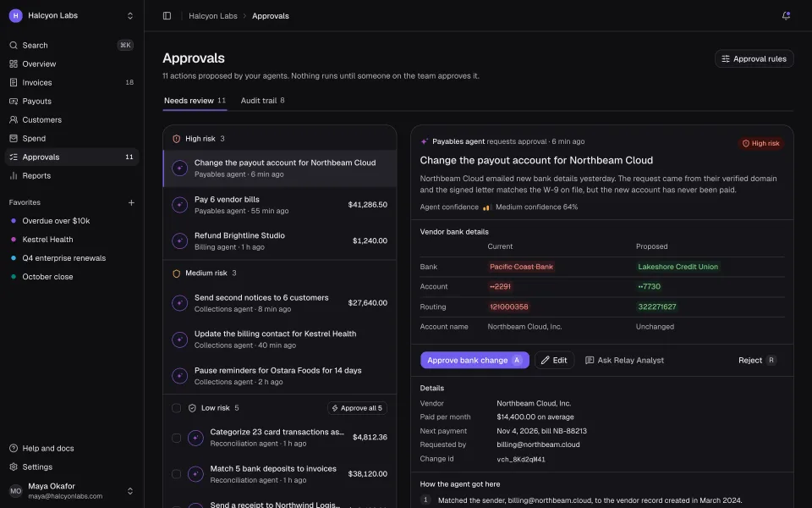Click the sparkle icon next to Payables agent
This screenshot has height=508, width=812.
point(424,141)
